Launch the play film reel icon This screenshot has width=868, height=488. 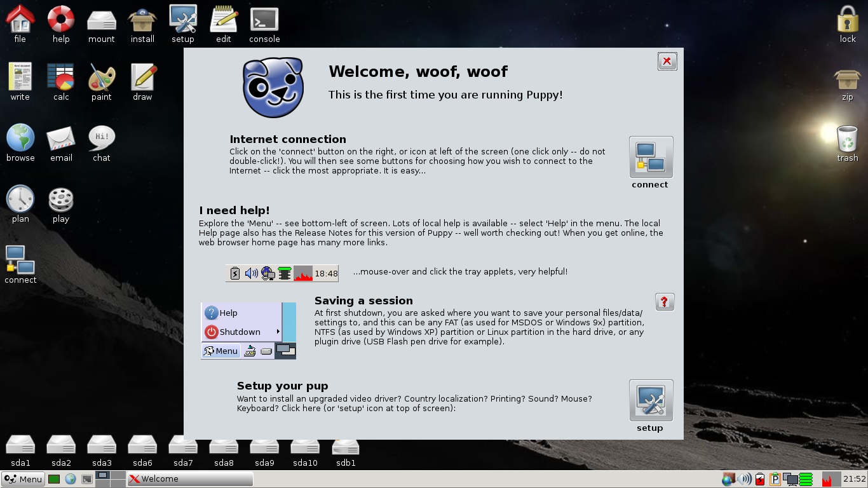tap(61, 199)
